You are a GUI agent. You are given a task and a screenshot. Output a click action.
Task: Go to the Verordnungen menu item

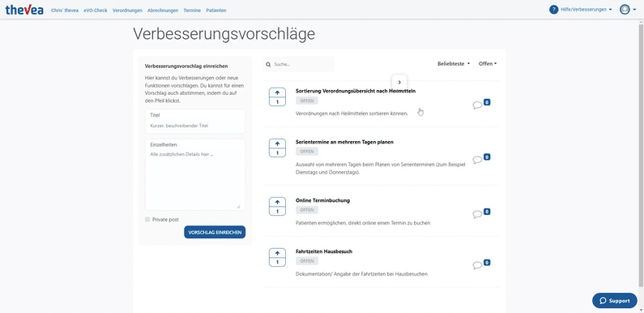click(x=127, y=11)
